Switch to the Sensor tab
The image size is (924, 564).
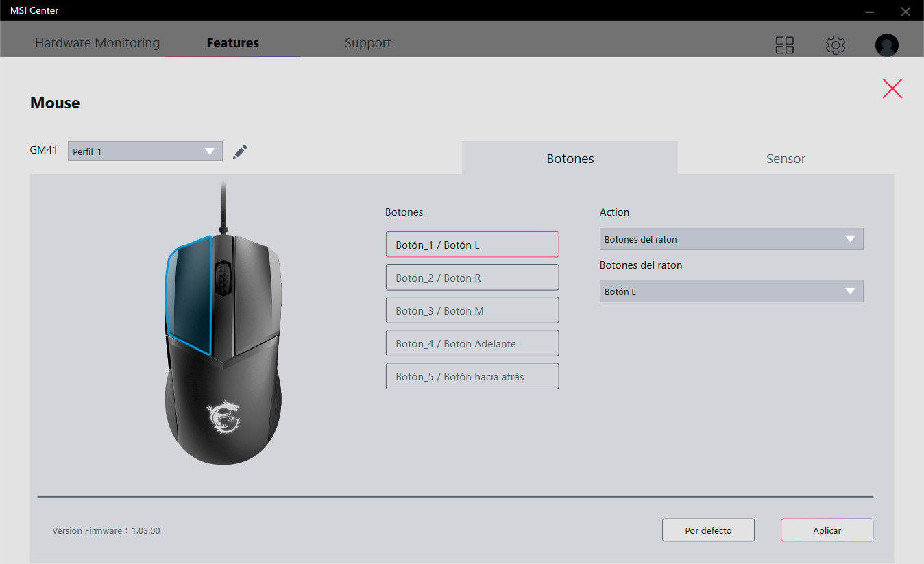point(786,158)
